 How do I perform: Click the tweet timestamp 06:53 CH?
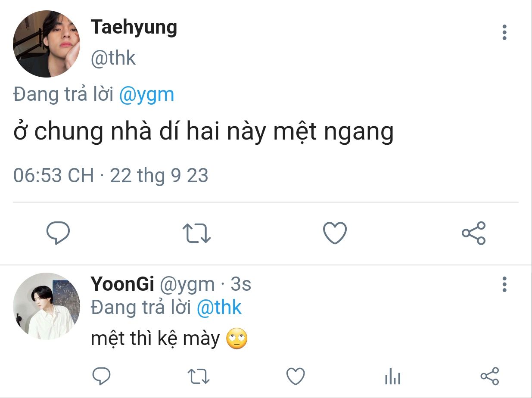53,176
